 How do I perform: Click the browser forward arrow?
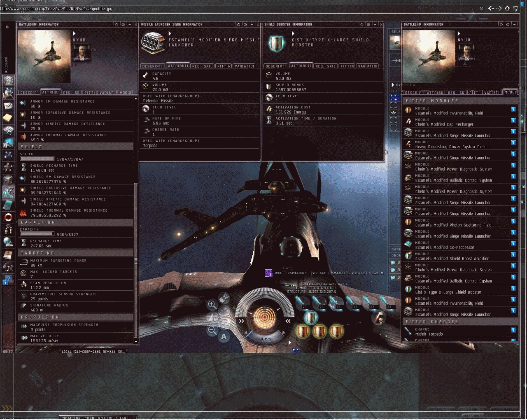499,8
